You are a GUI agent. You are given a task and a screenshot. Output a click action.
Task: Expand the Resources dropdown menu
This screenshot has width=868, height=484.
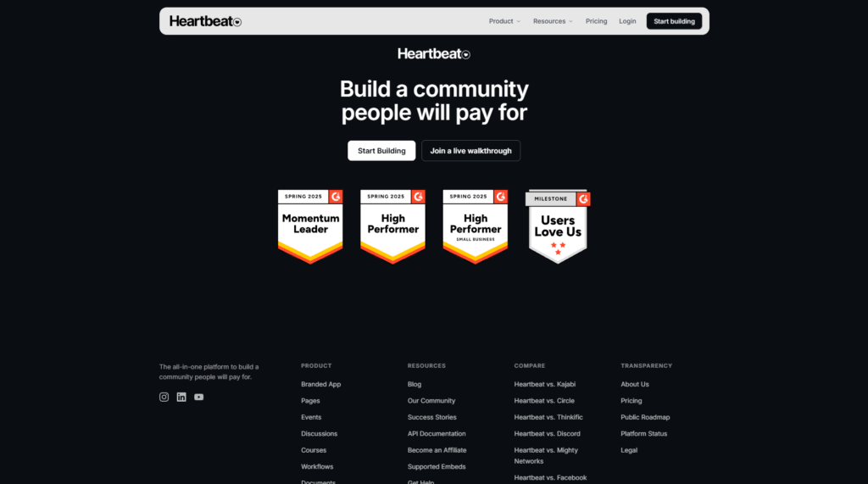coord(553,21)
